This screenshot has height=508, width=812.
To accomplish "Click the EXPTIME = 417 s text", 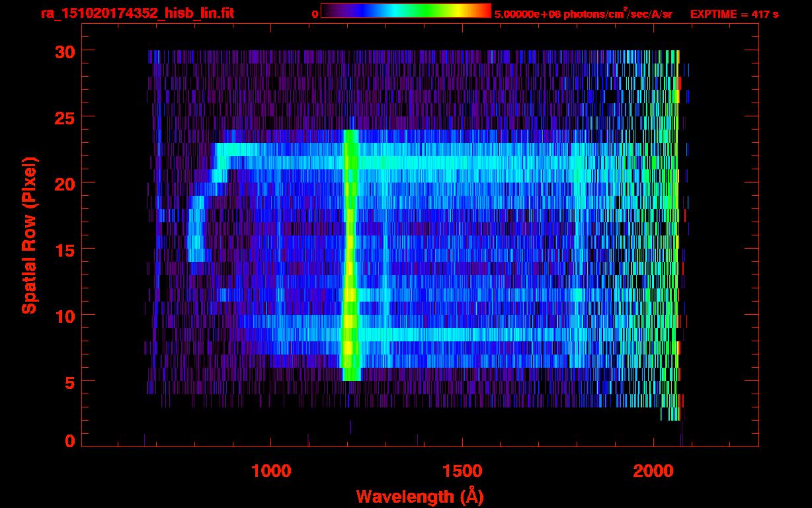I will (x=734, y=14).
